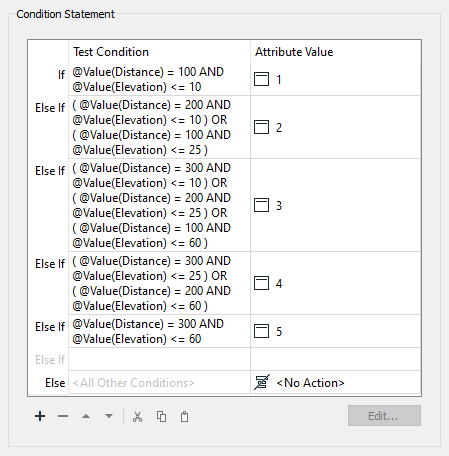
Task: Click the attribute value 4 text
Action: 279,283
